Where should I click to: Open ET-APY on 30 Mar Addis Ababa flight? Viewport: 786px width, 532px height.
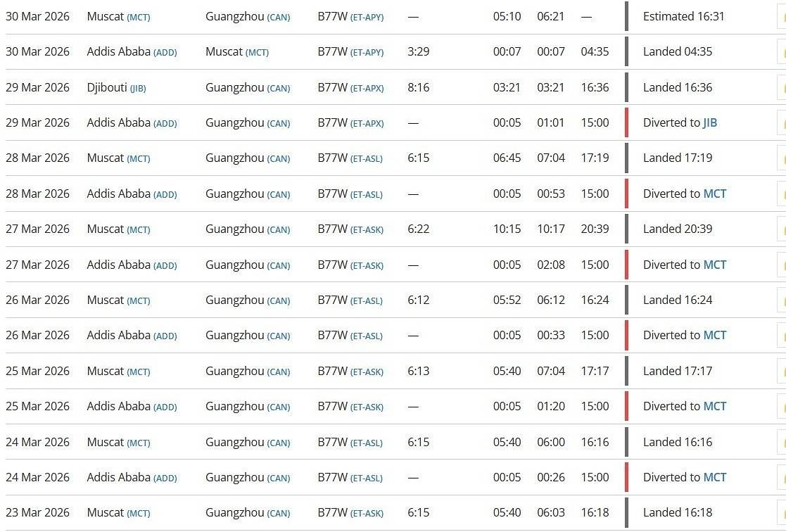click(x=367, y=53)
